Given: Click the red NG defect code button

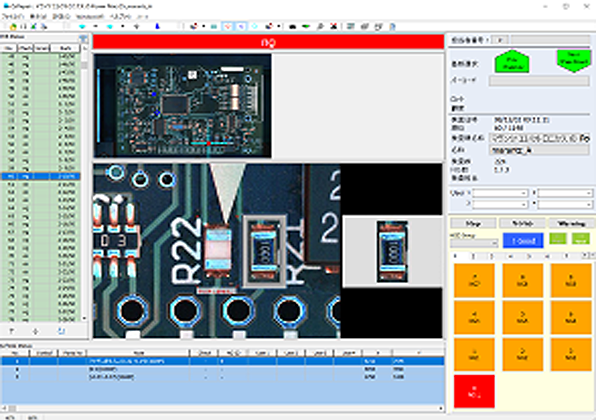Looking at the screenshot, I should pyautogui.click(x=474, y=391).
